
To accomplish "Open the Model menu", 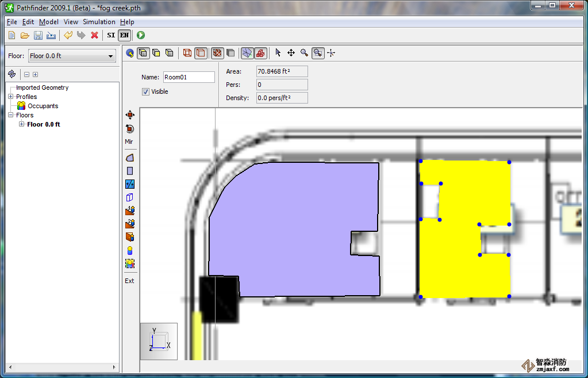I will pos(49,22).
